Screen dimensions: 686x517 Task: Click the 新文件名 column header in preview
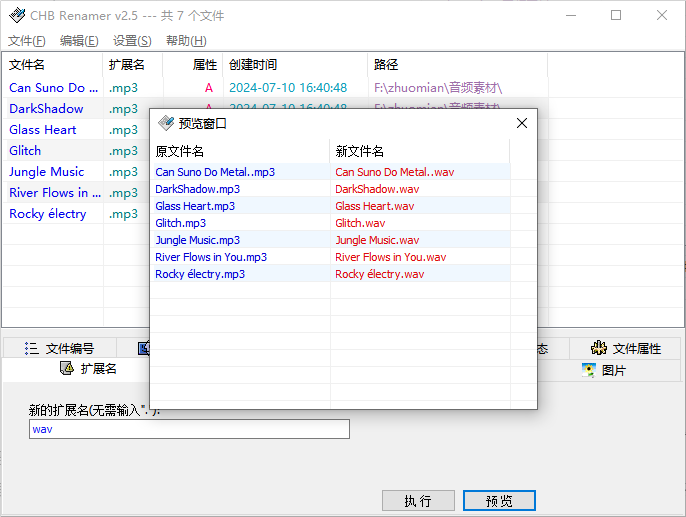(x=420, y=151)
